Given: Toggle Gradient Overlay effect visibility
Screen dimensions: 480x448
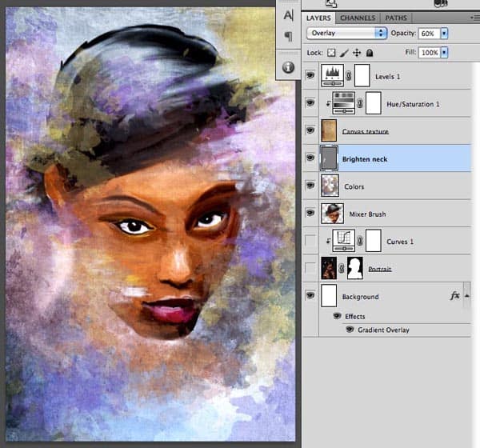Looking at the screenshot, I should (350, 329).
